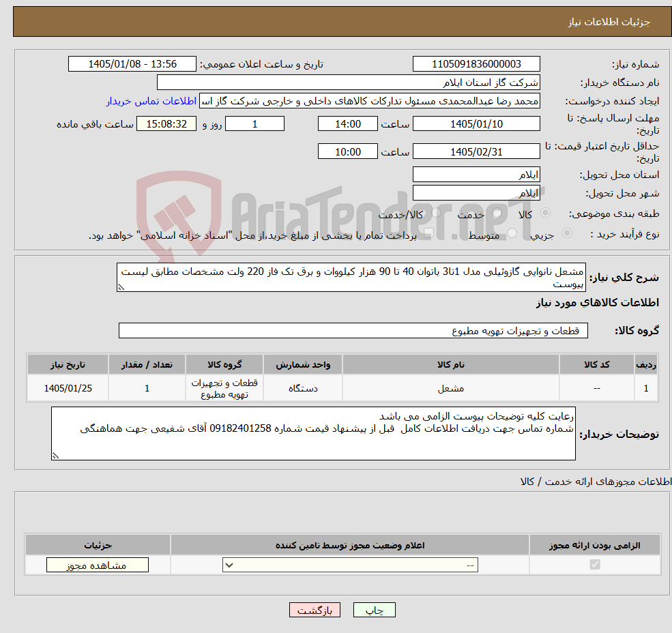Click the چاپ print button
The height and width of the screenshot is (633, 672).
click(374, 610)
